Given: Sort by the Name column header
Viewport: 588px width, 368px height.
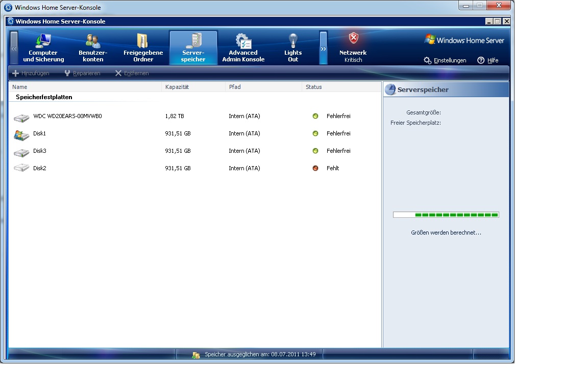Looking at the screenshot, I should (x=85, y=87).
